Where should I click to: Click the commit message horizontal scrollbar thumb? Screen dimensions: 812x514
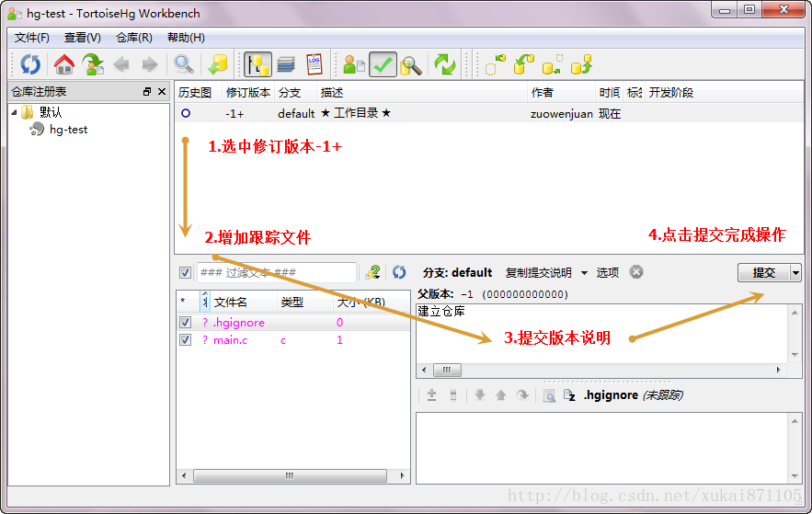447,370
